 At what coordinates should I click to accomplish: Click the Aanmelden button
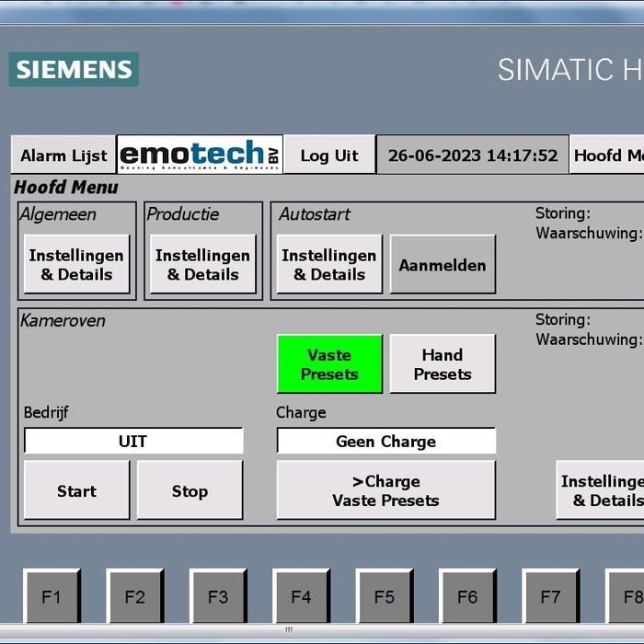(x=443, y=265)
